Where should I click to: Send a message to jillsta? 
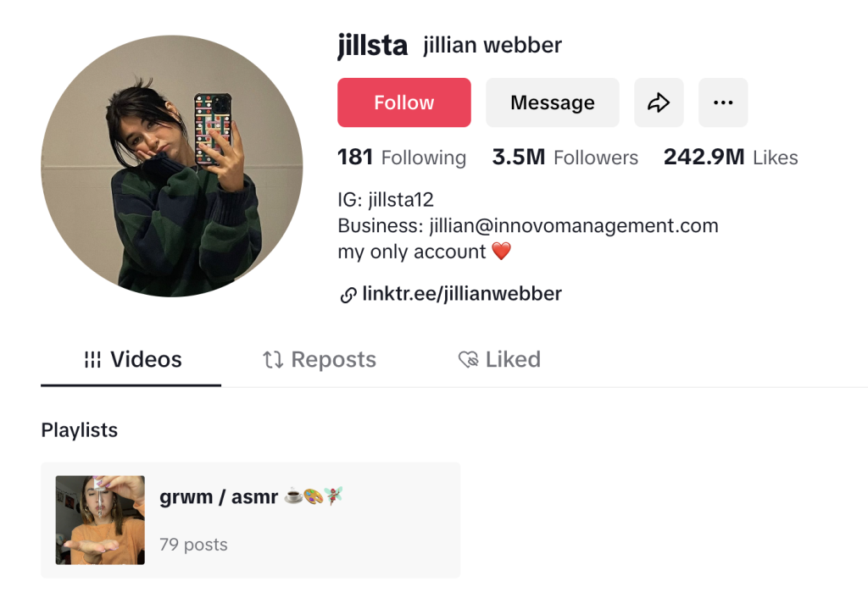coord(553,102)
